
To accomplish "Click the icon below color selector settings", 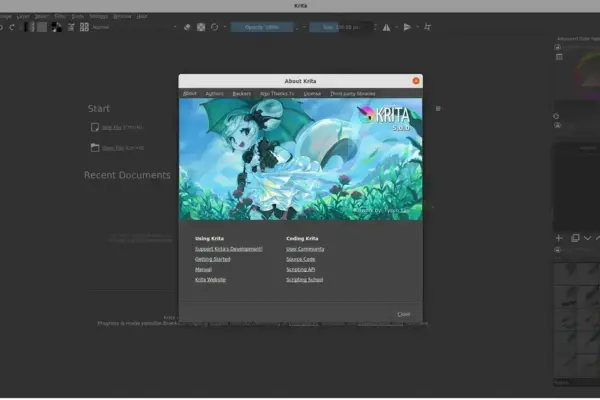I will point(559,57).
